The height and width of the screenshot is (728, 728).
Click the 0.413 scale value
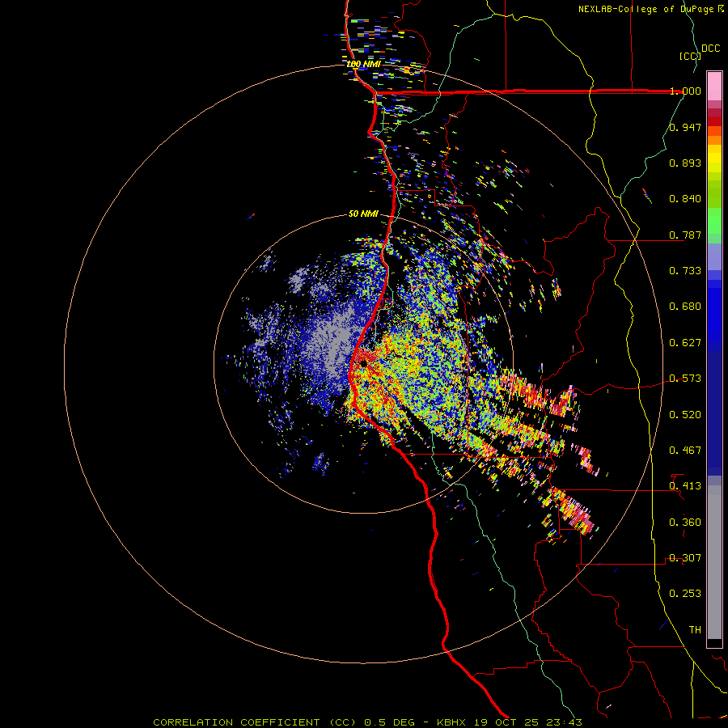685,486
